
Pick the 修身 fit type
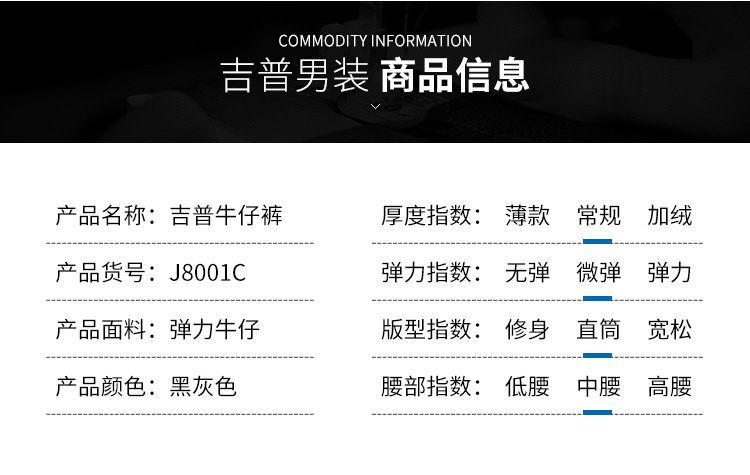pyautogui.click(x=527, y=330)
